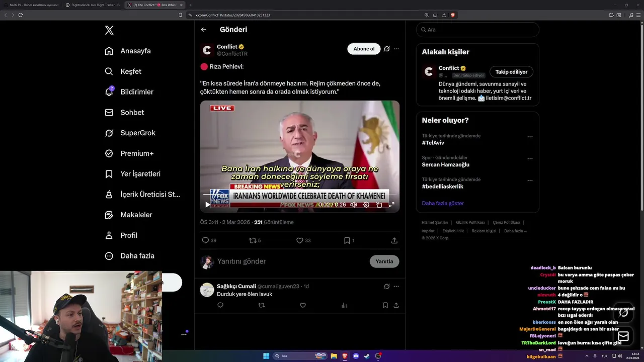This screenshot has width=644, height=362.
Task: Open a new browser tab
Action: tap(191, 5)
